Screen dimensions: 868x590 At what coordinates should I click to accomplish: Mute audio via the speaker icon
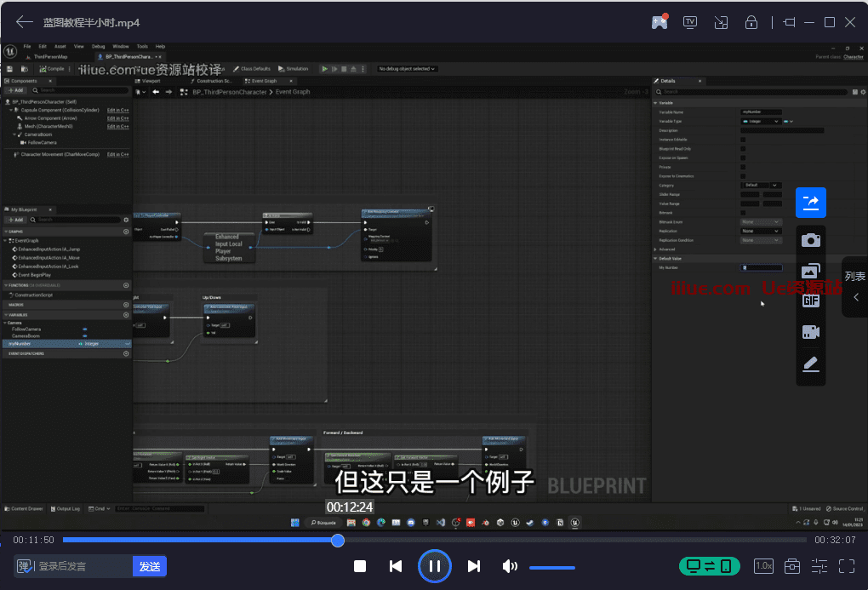click(x=510, y=566)
